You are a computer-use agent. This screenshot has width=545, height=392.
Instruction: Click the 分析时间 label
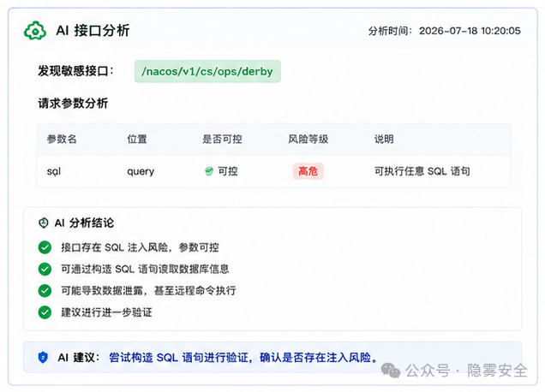tap(390, 31)
